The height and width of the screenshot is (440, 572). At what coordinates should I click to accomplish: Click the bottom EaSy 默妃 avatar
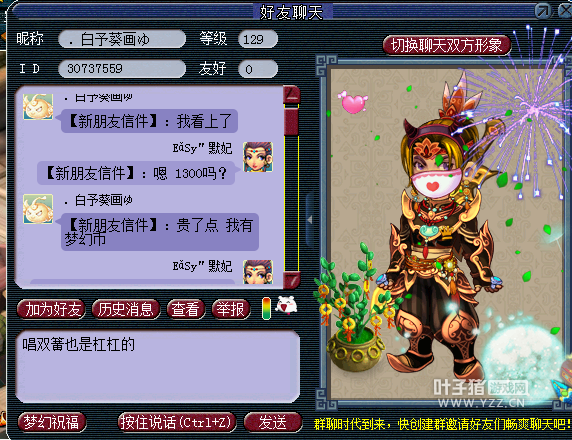coord(258,272)
